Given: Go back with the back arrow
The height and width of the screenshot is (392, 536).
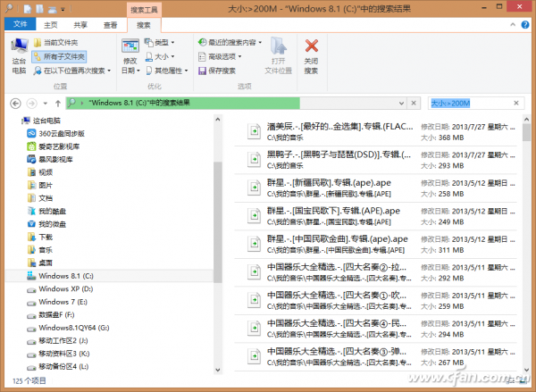Looking at the screenshot, I should coord(15,104).
